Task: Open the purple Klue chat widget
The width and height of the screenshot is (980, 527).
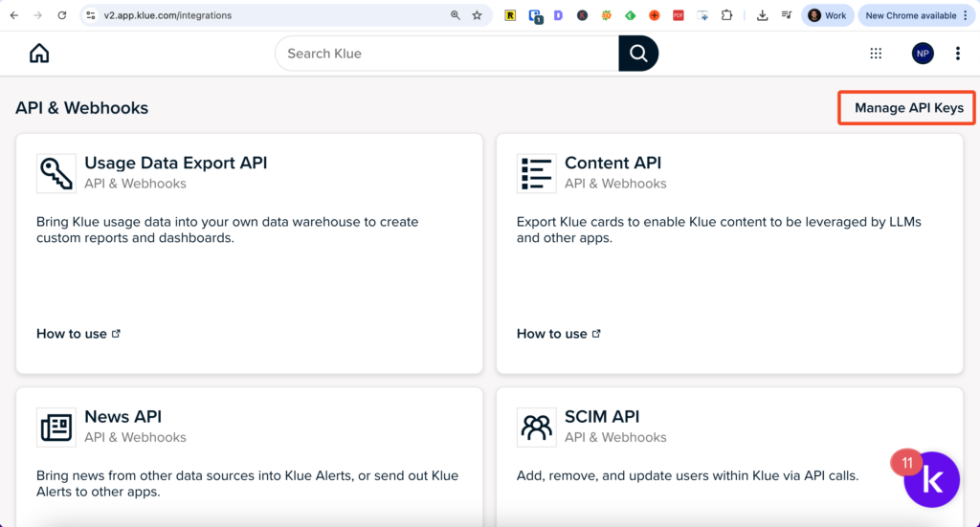Action: [931, 480]
